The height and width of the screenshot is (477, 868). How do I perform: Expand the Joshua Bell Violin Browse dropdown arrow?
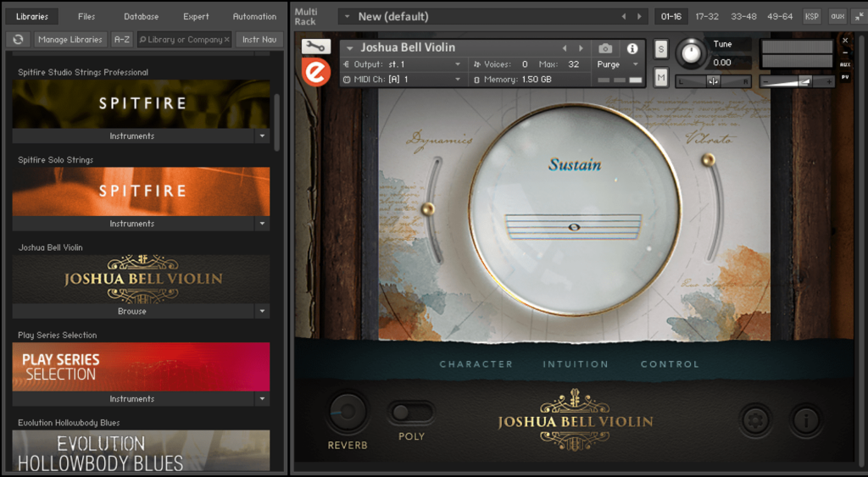pos(263,312)
